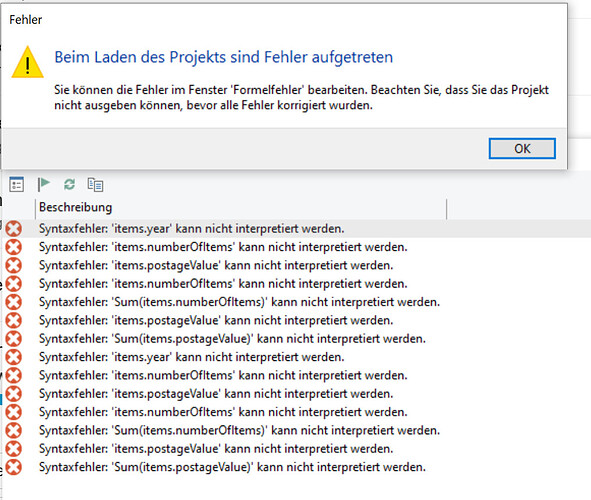Click error icon beside first Sum(items.numberOfItems)
Viewport: 591px width, 500px height.
tap(14, 302)
